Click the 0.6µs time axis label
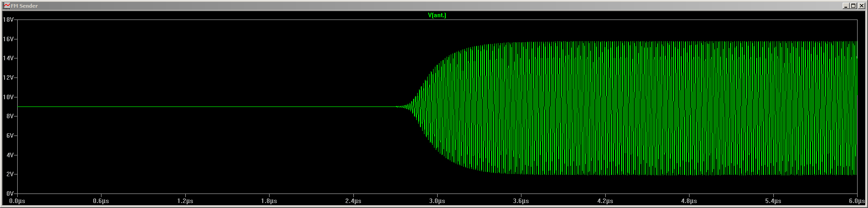Viewport: 868px width, 208px height. pyautogui.click(x=101, y=201)
